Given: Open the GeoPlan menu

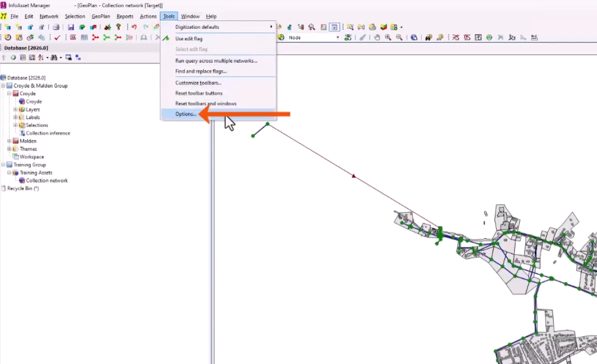Looking at the screenshot, I should pos(101,17).
